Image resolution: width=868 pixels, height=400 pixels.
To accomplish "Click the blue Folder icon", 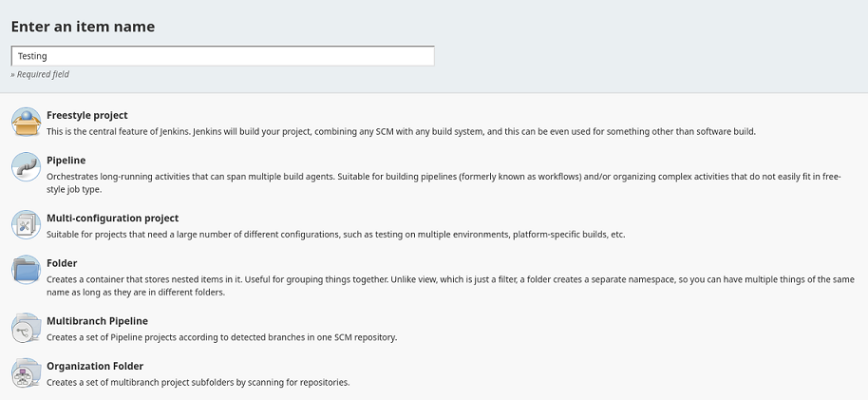I will tap(26, 270).
